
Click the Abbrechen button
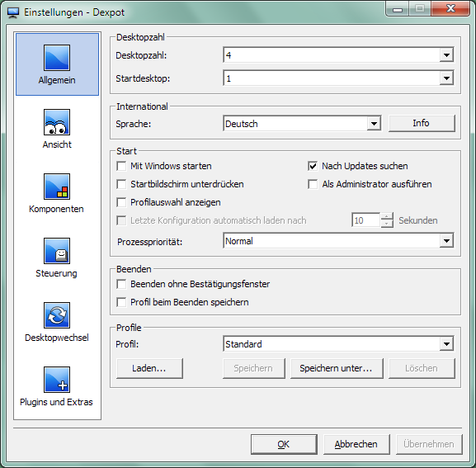(x=356, y=444)
